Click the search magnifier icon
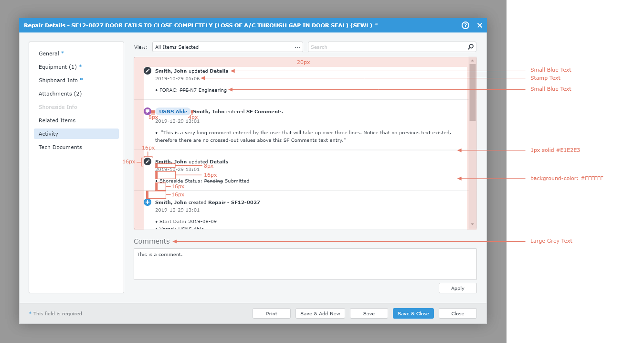Screen dimensions: 644x343 pyautogui.click(x=471, y=47)
